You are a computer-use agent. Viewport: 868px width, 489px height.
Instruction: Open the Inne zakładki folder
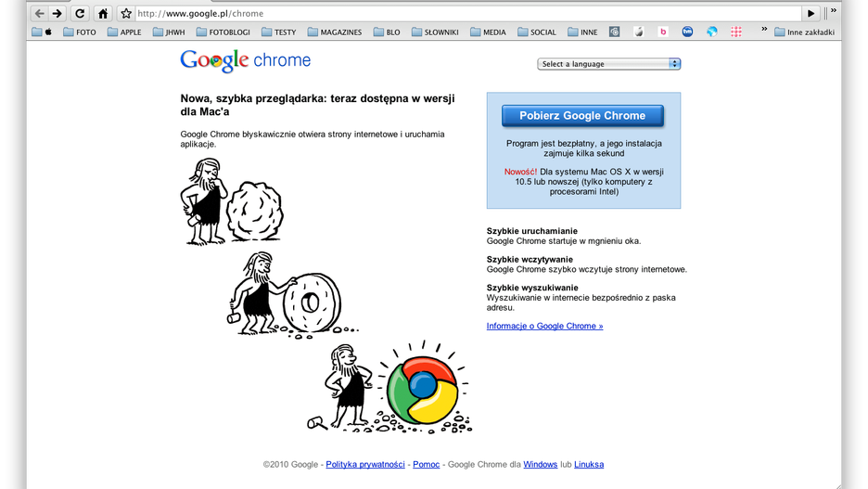(804, 32)
